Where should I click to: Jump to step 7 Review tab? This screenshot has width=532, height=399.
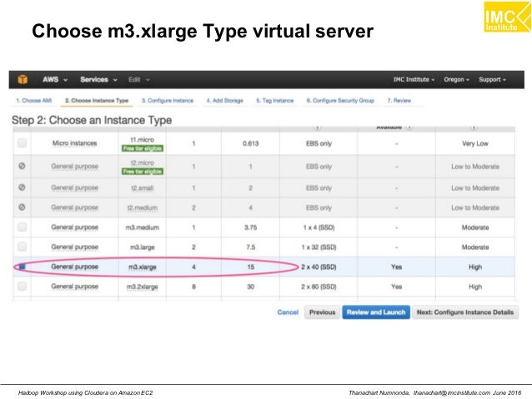coord(399,101)
